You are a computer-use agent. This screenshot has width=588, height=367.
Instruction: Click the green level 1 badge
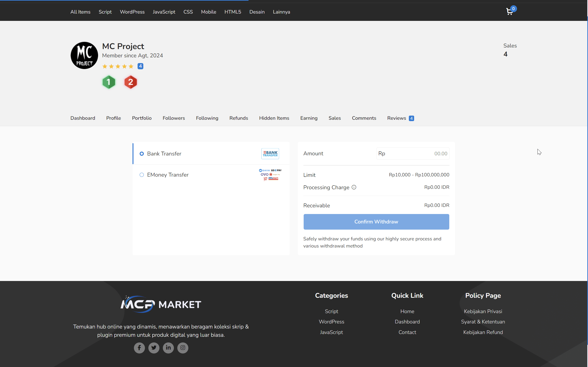109,82
